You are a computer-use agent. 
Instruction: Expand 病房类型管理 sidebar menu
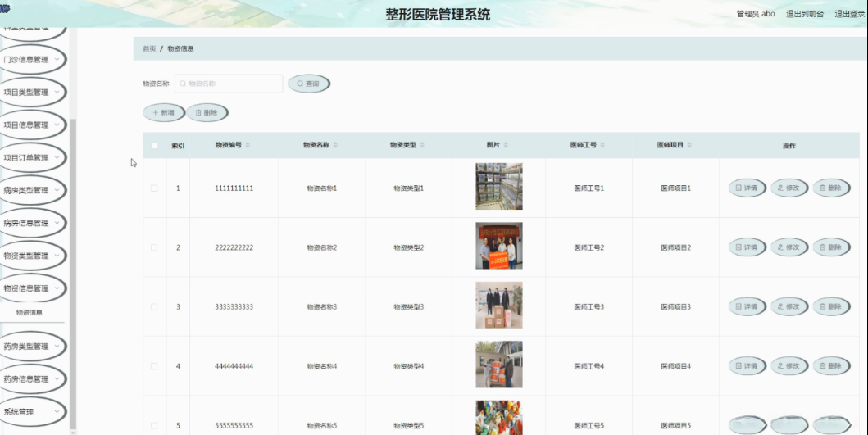[x=32, y=190]
